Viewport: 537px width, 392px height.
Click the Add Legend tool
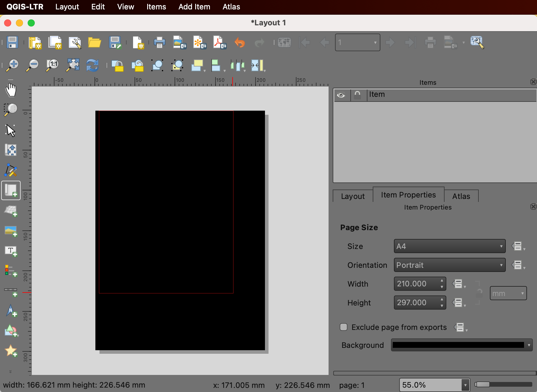(11, 270)
